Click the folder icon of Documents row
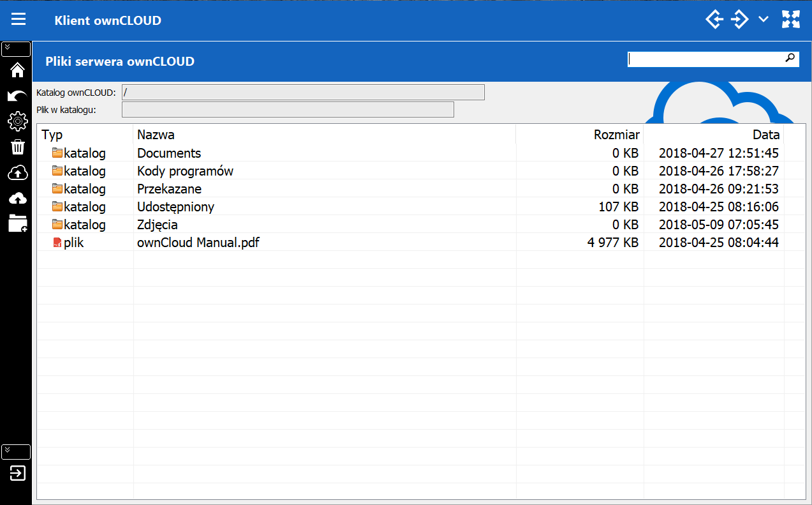Screen dimensions: 812x505 [57, 153]
